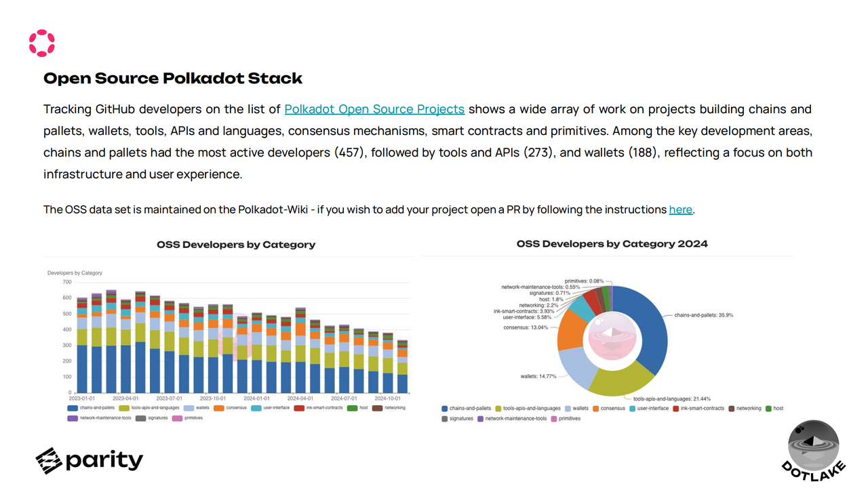
Task: Toggle signatures in bar chart legend
Action: (x=151, y=418)
